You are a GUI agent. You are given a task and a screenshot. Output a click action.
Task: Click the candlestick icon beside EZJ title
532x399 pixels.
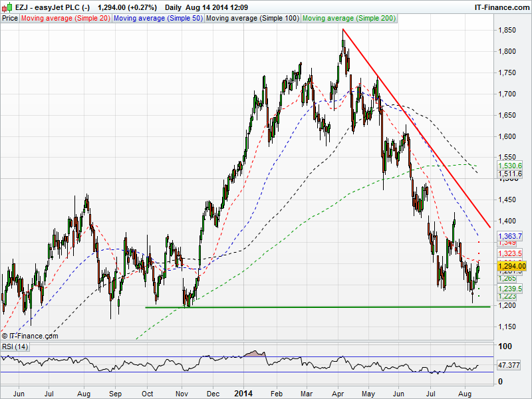7,7
